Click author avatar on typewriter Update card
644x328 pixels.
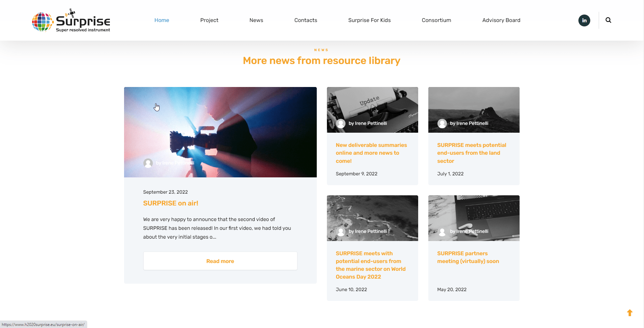(341, 124)
